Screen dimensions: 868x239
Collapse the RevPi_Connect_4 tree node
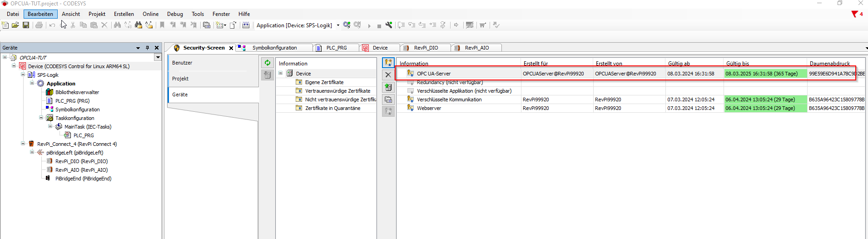(x=23, y=144)
